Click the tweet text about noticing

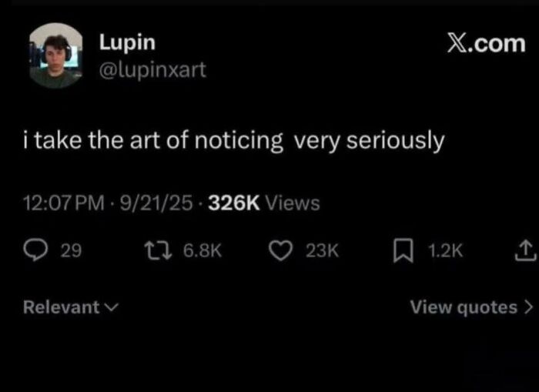coord(234,142)
